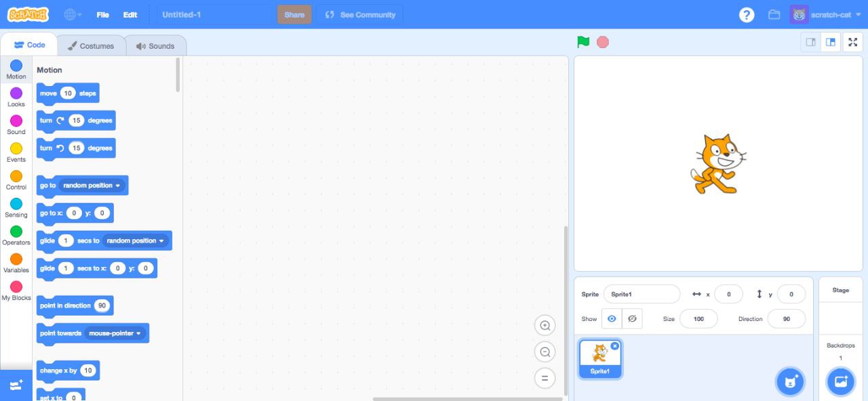The image size is (868, 401).
Task: Click the glide secs to x y block
Action: (97, 268)
